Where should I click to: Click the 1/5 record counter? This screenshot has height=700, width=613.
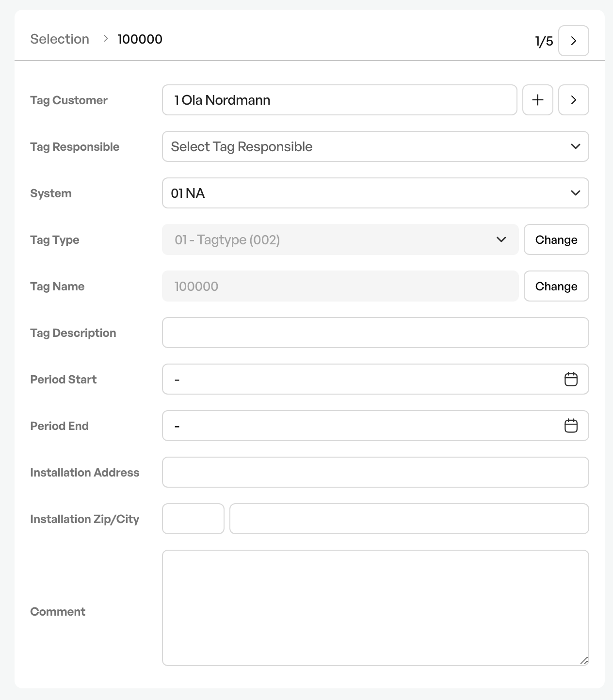[544, 41]
